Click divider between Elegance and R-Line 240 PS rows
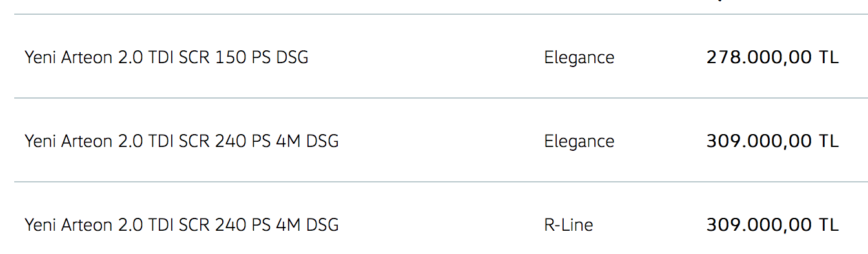Screen dimensions: 868x254 pos(441,182)
